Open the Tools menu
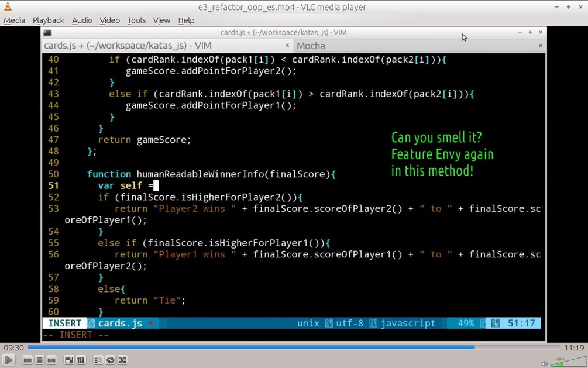The height and width of the screenshot is (368, 588). [136, 20]
